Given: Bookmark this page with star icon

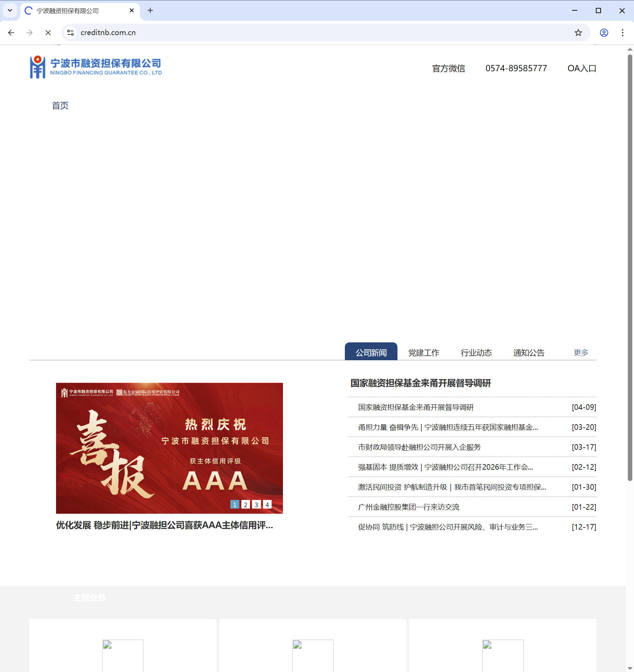Looking at the screenshot, I should click(x=578, y=33).
